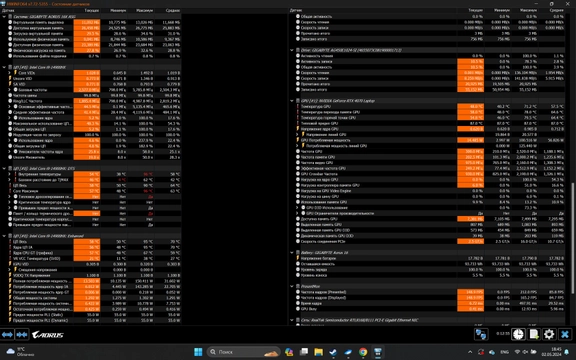The width and height of the screenshot is (576, 360).
Task: Click the expand-columns left-right arrows icon
Action: (7, 334)
